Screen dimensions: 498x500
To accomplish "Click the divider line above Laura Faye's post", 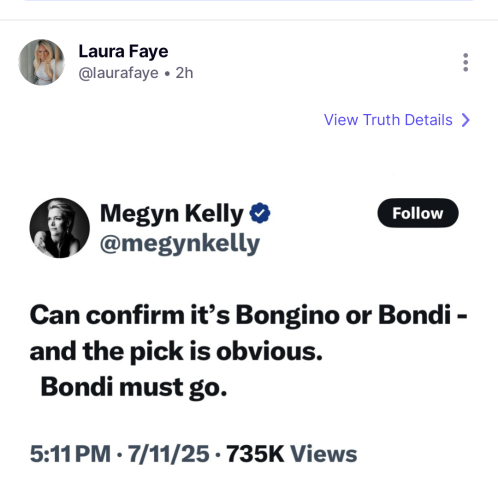I will (249, 20).
